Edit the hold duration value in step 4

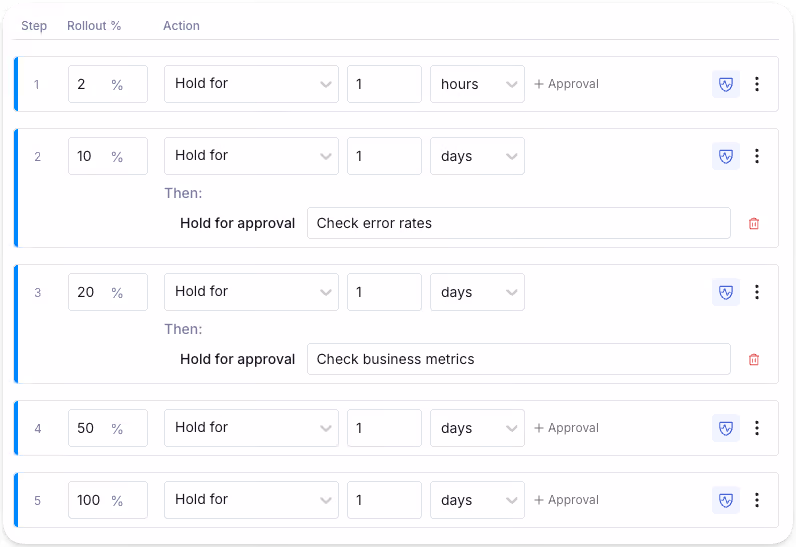coord(384,428)
